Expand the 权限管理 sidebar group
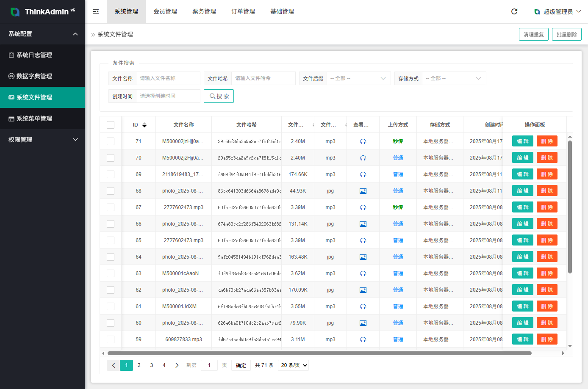The image size is (588, 389). pos(42,140)
